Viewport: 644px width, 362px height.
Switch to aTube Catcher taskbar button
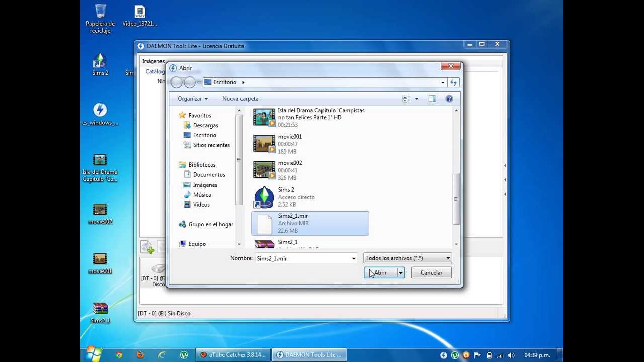tap(232, 354)
